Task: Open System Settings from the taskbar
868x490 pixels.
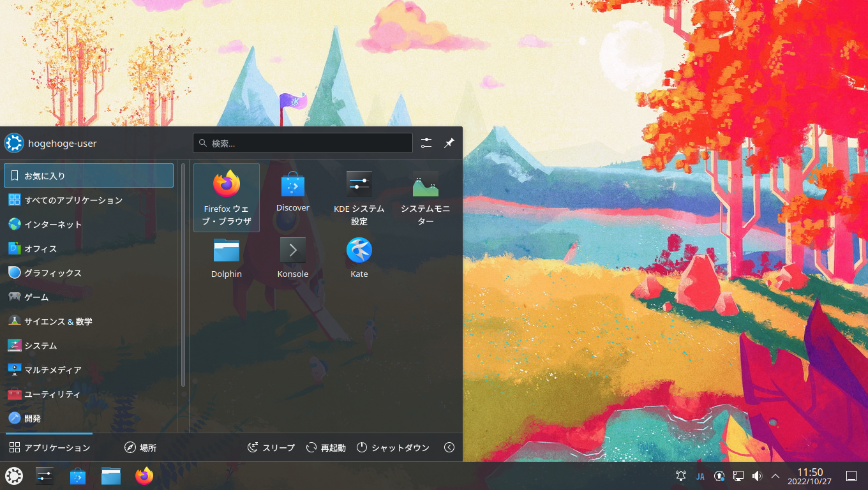Action: click(x=45, y=476)
